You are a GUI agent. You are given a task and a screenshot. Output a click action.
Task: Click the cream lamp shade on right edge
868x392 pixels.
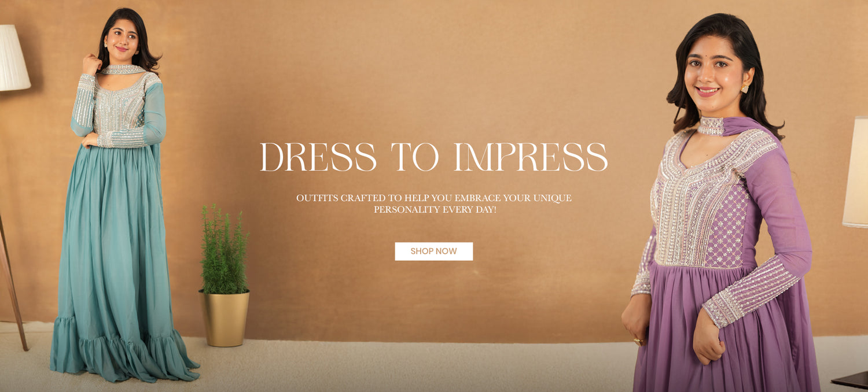[856, 172]
